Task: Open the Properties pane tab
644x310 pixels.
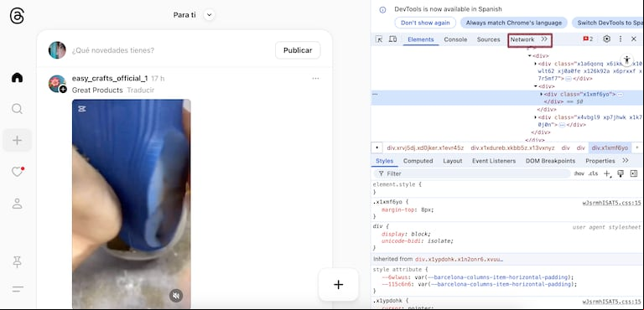Action: click(600, 161)
